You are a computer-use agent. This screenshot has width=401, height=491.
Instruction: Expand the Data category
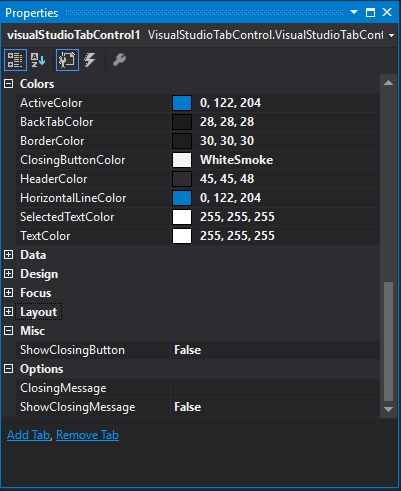[x=9, y=255]
